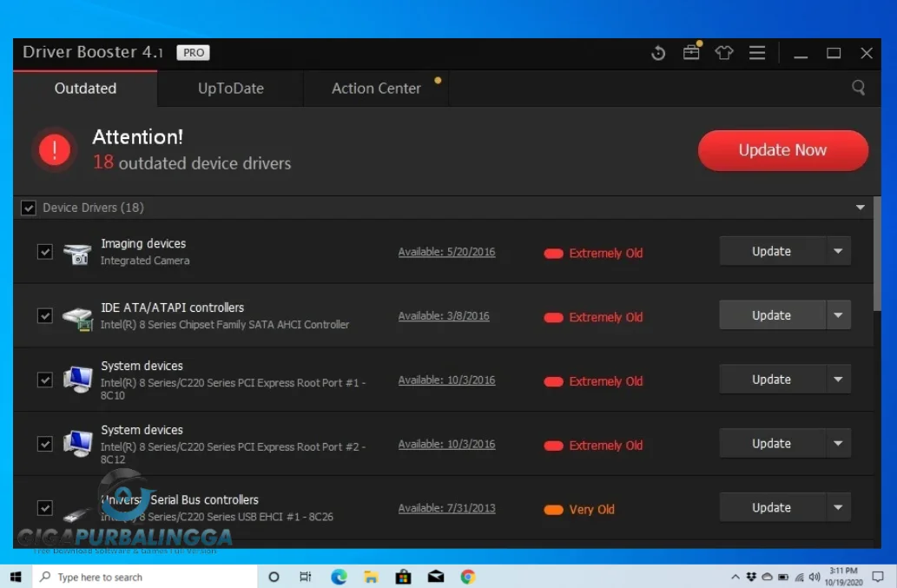Launch Microsoft Edge from taskbar
Viewport: 897px width, 588px height.
coord(339,577)
